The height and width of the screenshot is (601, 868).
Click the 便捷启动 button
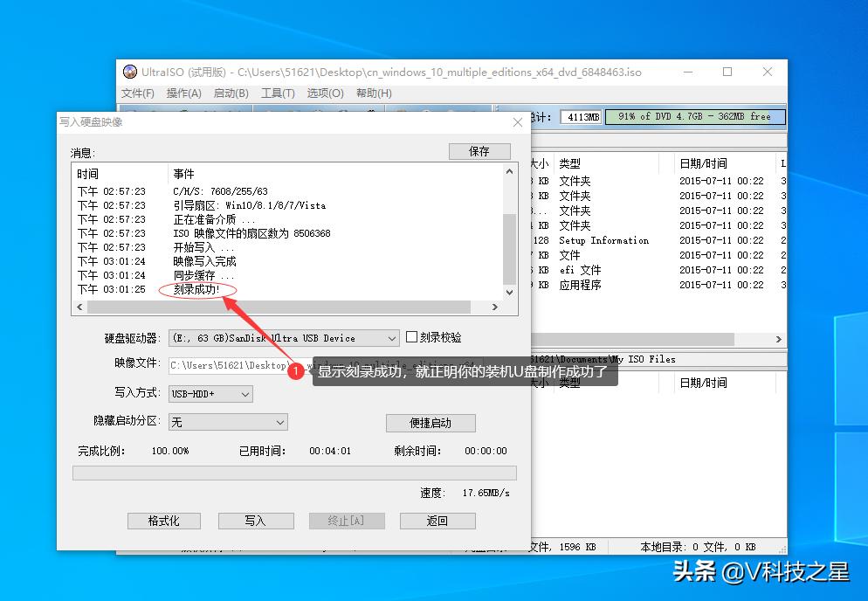coord(431,423)
